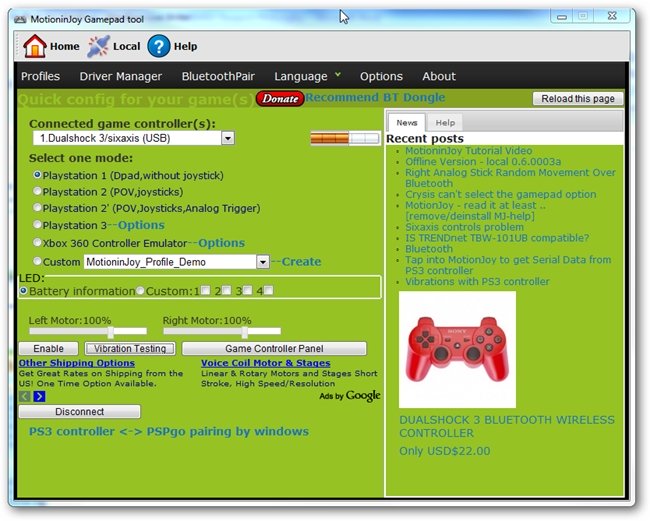650x521 pixels.
Task: Click Quick config for your game(s) heading
Action: 136,99
